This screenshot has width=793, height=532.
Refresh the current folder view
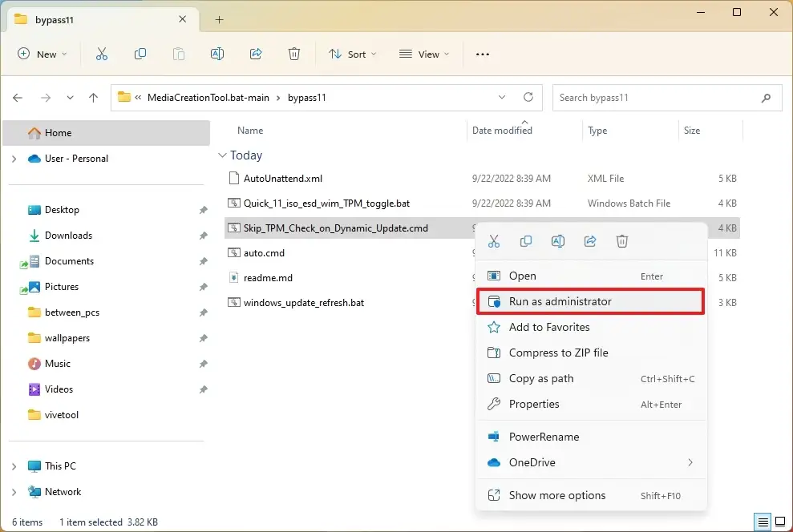click(x=528, y=97)
